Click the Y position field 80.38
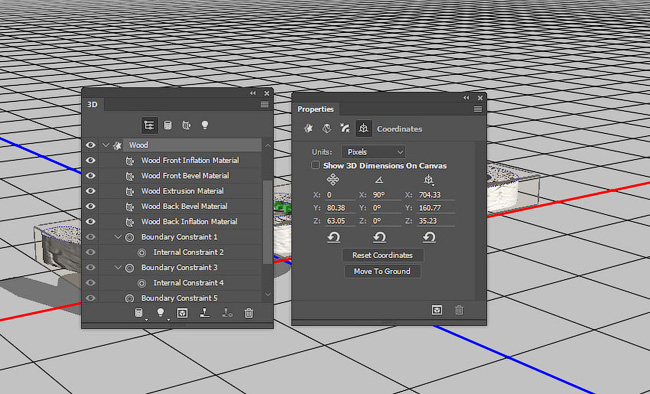The width and height of the screenshot is (650, 394). pyautogui.click(x=340, y=208)
